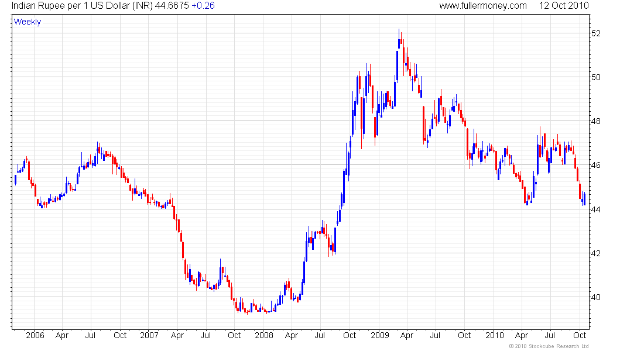Click the 'Weekly' interval label
Screen dimensions: 644x351
coord(28,22)
